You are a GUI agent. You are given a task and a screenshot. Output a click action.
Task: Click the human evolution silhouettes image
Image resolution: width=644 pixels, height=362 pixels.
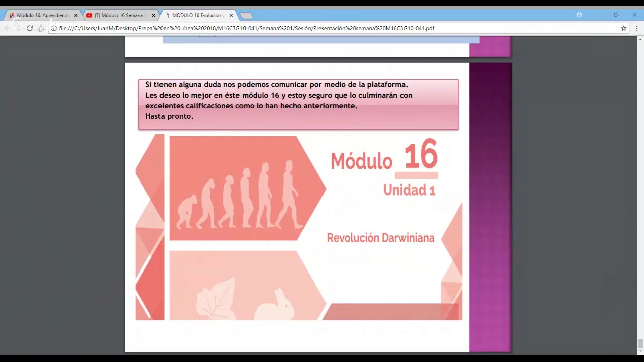tap(248, 188)
